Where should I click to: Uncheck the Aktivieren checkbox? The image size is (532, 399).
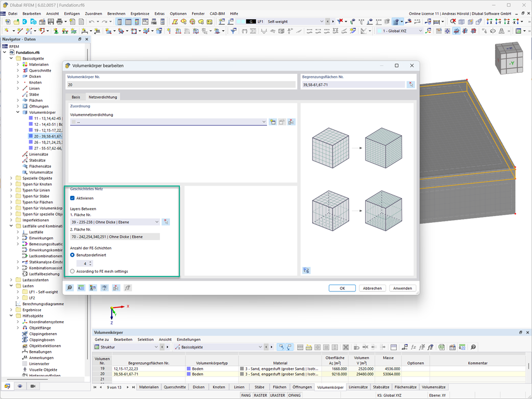point(73,198)
